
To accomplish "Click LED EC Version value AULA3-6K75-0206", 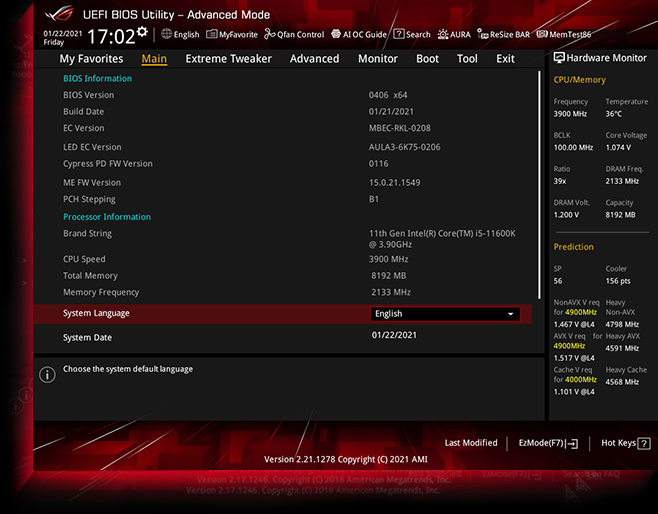I will 405,147.
